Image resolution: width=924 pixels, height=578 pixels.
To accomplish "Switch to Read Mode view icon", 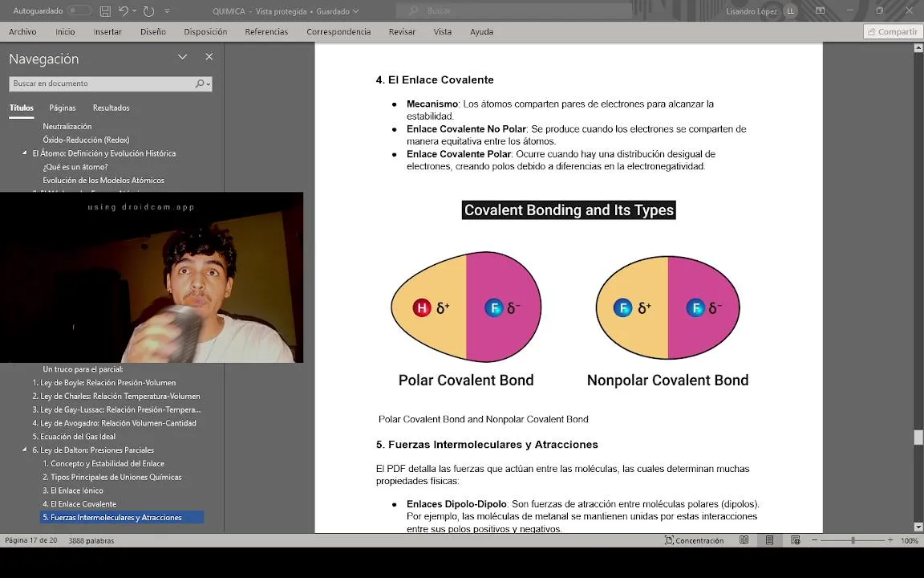I will tap(744, 540).
